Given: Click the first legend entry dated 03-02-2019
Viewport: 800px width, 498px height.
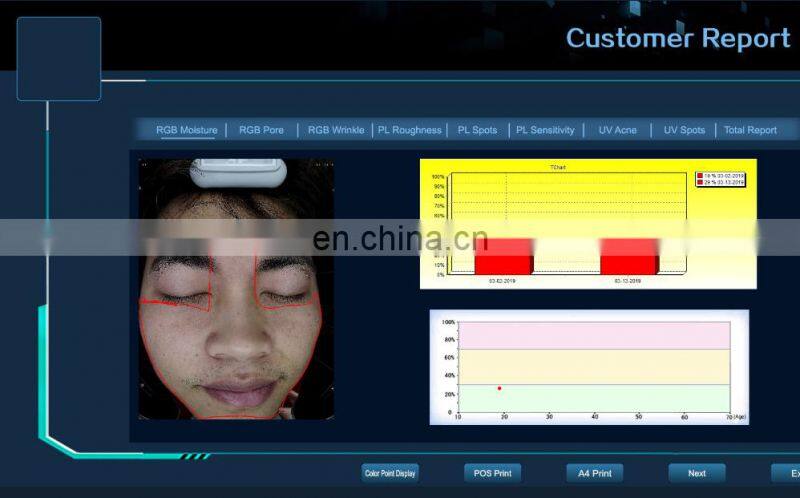Looking at the screenshot, I should tap(720, 176).
